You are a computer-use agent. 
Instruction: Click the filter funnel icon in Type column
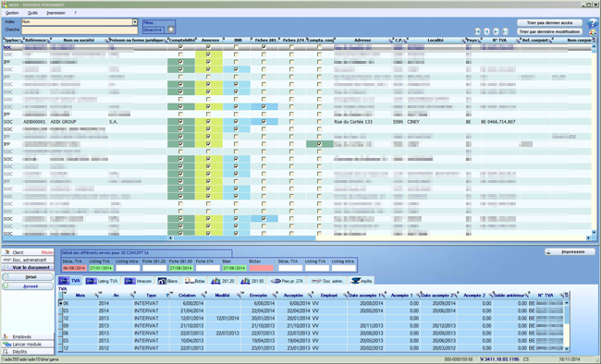click(x=167, y=296)
